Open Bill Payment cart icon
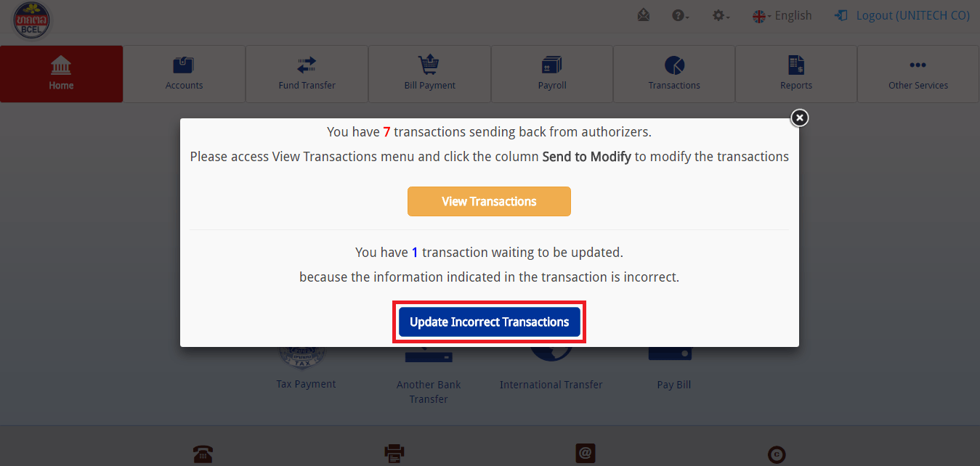The image size is (980, 466). [429, 65]
